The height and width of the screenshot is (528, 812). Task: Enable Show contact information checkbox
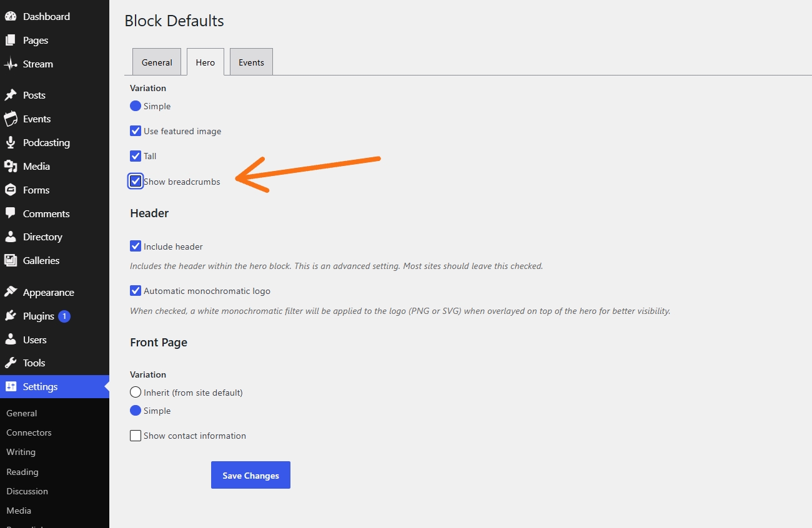tap(136, 436)
